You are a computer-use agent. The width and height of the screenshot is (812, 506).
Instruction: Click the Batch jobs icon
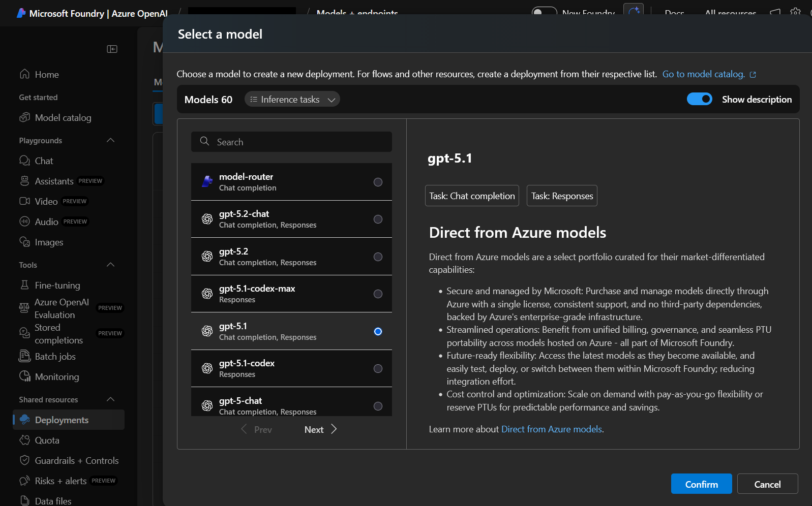click(x=24, y=356)
